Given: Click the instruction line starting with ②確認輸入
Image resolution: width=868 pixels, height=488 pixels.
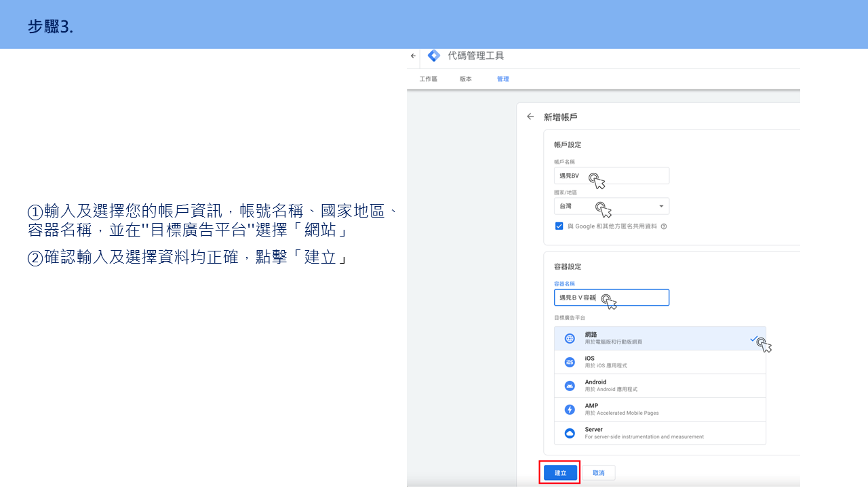Looking at the screenshot, I should 188,258.
